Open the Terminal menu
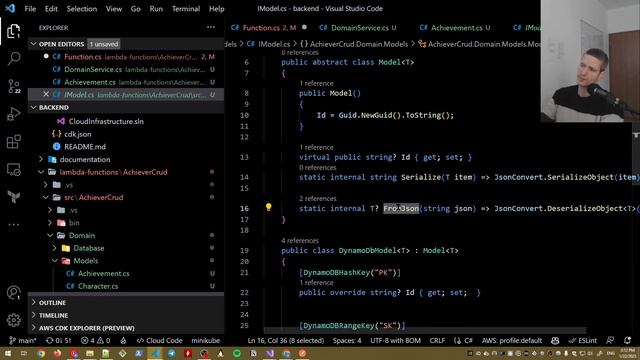This screenshot has width=640, height=360. point(186,9)
